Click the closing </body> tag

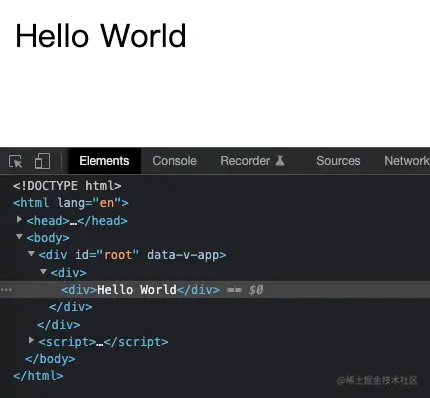click(x=50, y=359)
